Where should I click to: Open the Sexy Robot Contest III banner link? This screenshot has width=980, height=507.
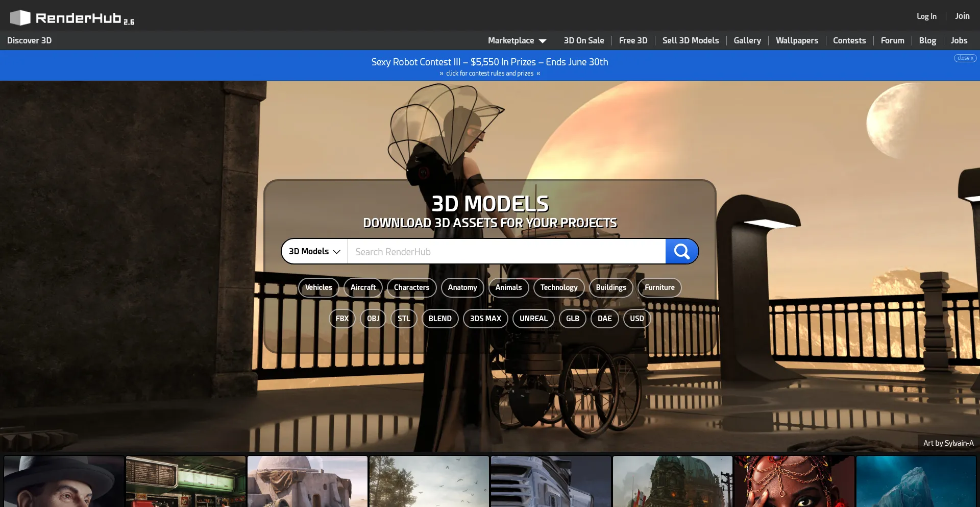[x=489, y=62]
